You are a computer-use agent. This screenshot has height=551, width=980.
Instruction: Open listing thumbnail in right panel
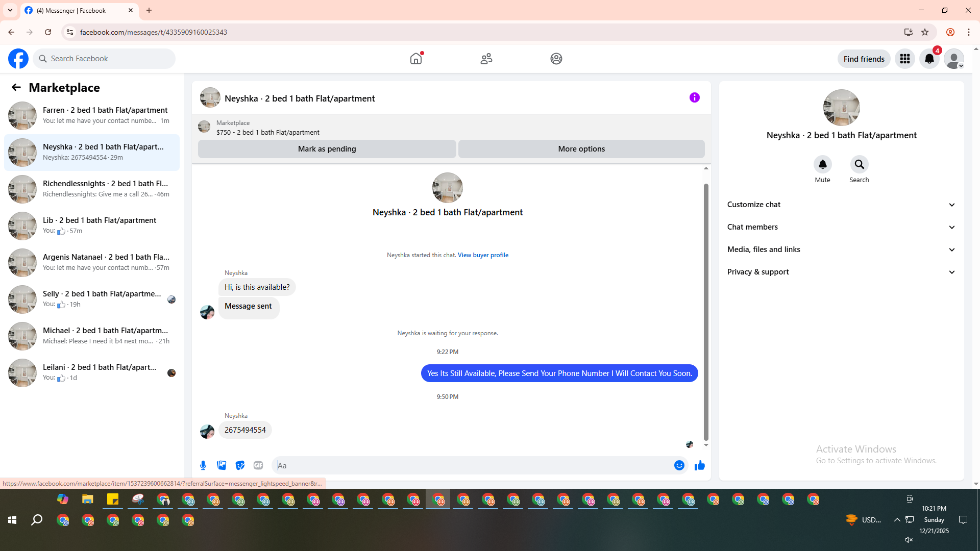click(842, 108)
